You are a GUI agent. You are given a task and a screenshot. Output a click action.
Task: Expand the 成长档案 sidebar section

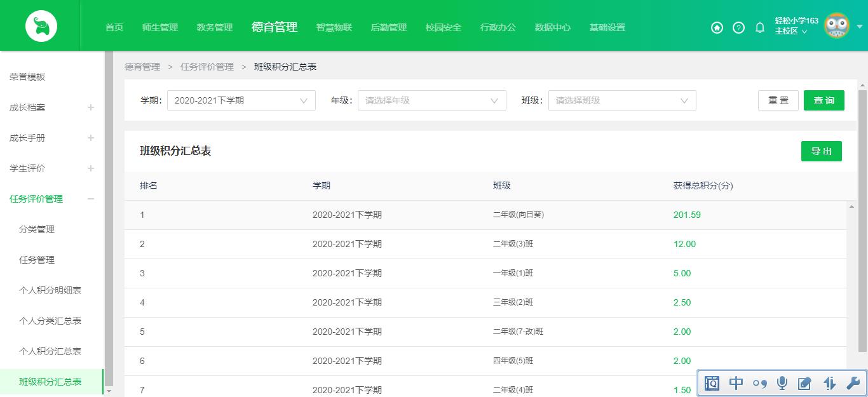tap(91, 107)
